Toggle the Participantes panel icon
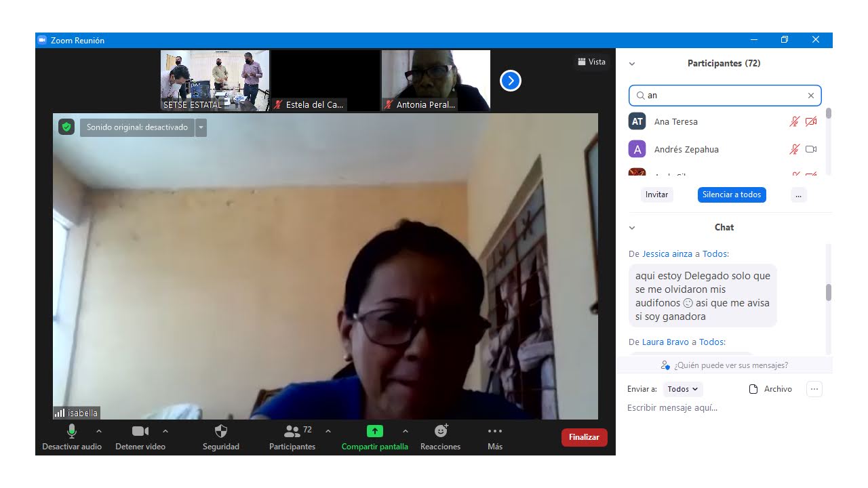The image size is (868, 488). 292,431
